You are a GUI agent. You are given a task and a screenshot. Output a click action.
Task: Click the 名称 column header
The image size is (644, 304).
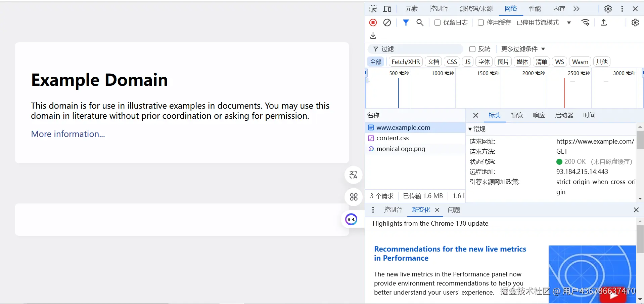pyautogui.click(x=373, y=115)
